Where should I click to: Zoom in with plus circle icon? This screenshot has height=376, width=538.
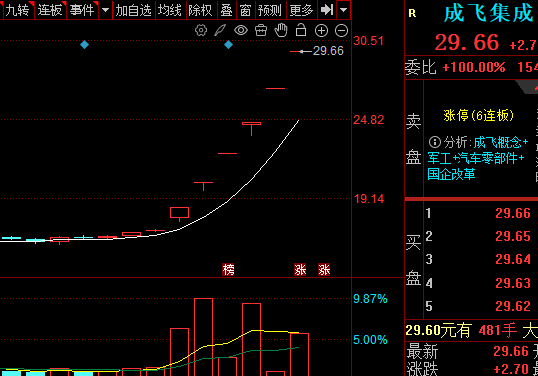pos(321,31)
